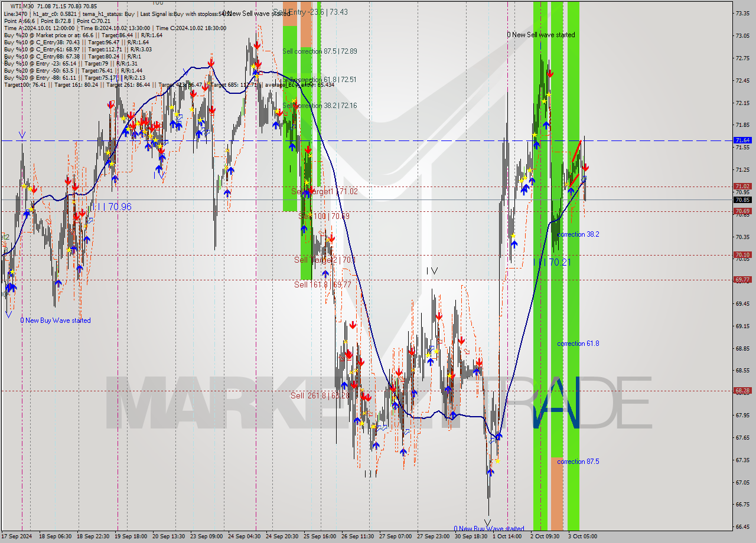Select the 'Sell Entry -23.6 | 73.43' label

pos(310,12)
